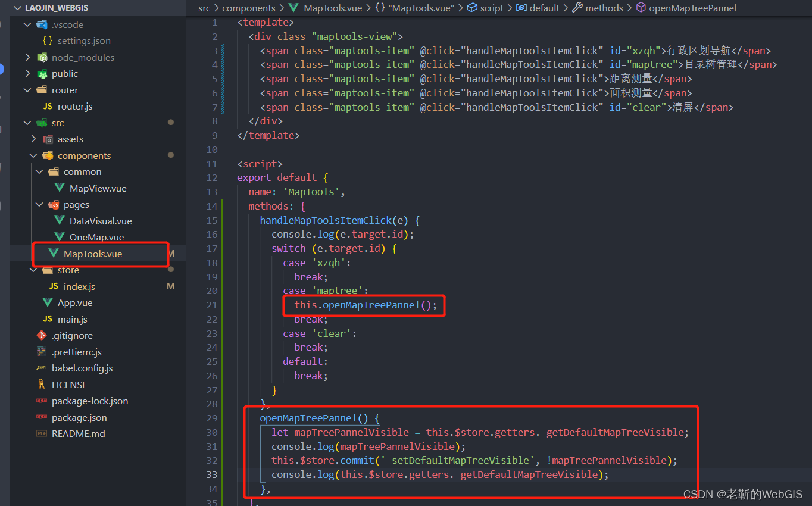The image size is (812, 506).
Task: Click line number 21 in gutter
Action: (212, 305)
